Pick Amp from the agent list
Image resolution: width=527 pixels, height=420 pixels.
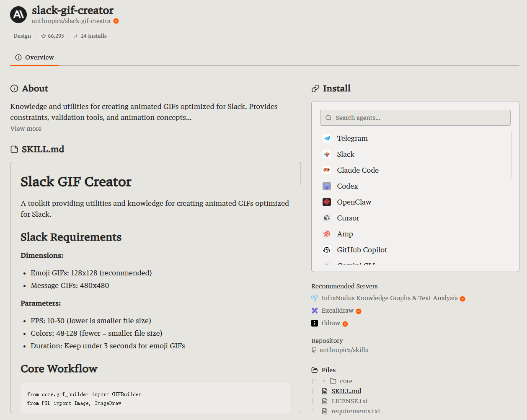pyautogui.click(x=415, y=234)
